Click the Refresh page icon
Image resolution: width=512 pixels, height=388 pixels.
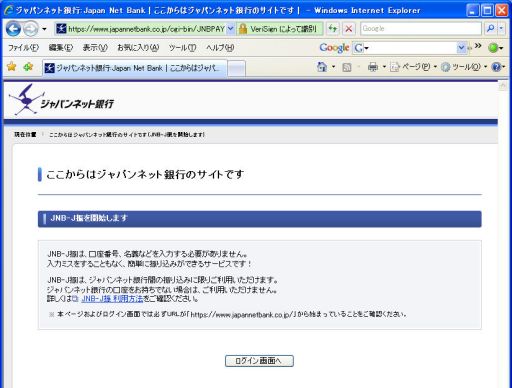[x=333, y=29]
